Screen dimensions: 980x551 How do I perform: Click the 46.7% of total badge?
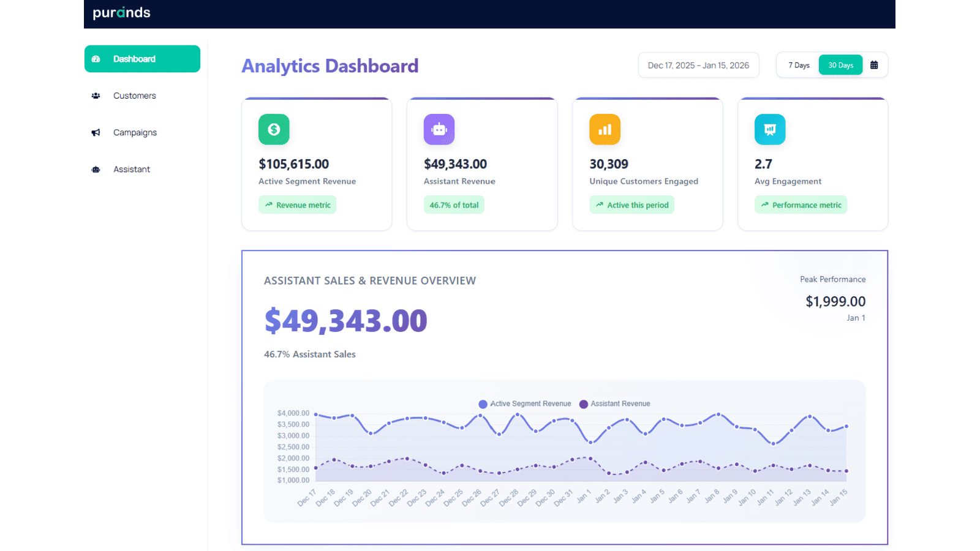(x=454, y=204)
